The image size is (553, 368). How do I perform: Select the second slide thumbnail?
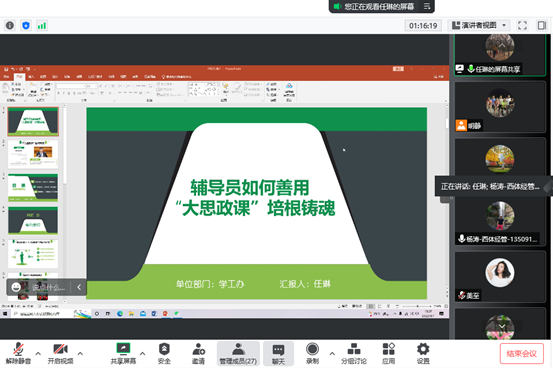coord(33,154)
